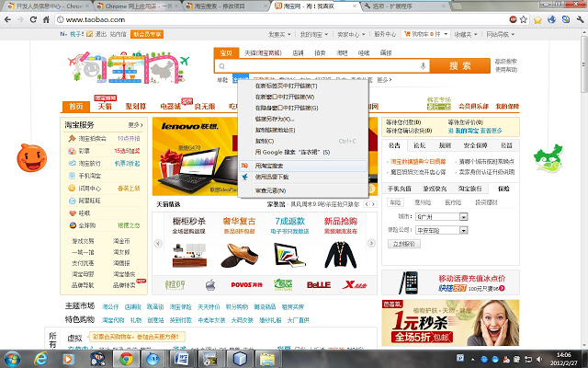Click the Taobao travel plane icon
588x368 pixels.
point(72,164)
